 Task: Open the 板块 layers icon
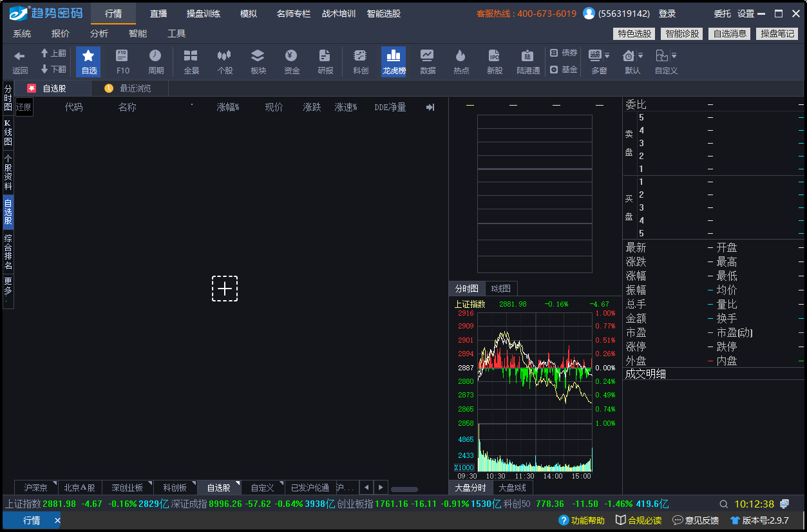point(258,55)
